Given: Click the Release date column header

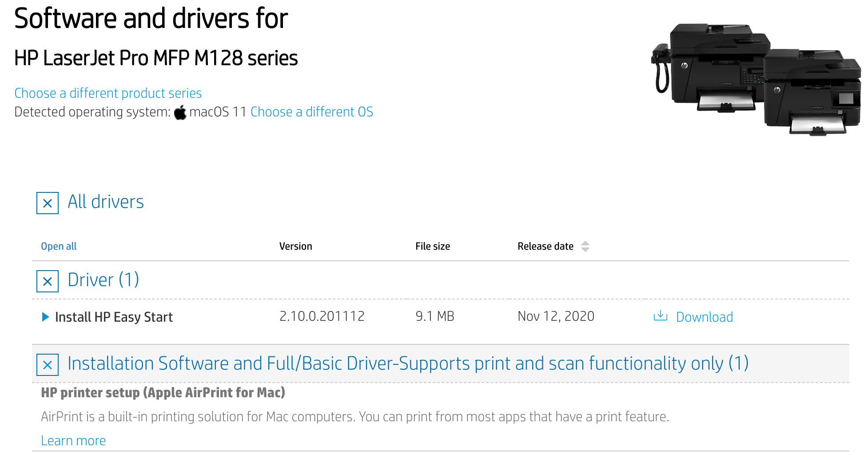Looking at the screenshot, I should coord(545,246).
